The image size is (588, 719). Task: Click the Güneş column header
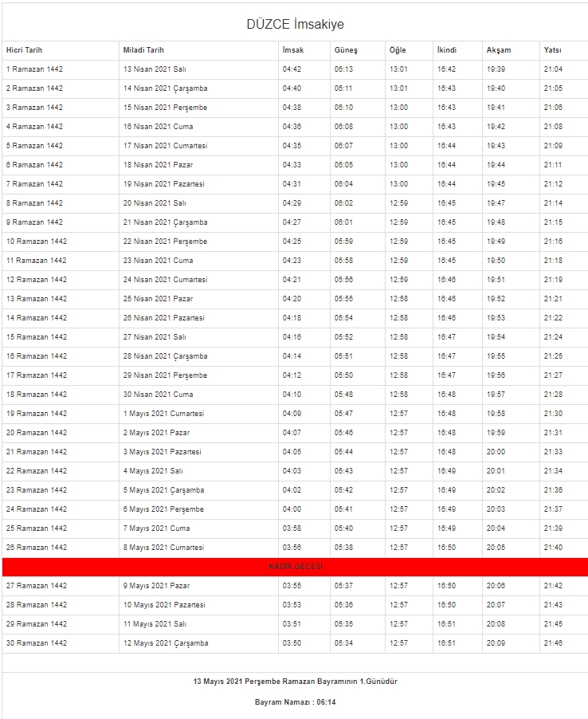click(x=346, y=50)
